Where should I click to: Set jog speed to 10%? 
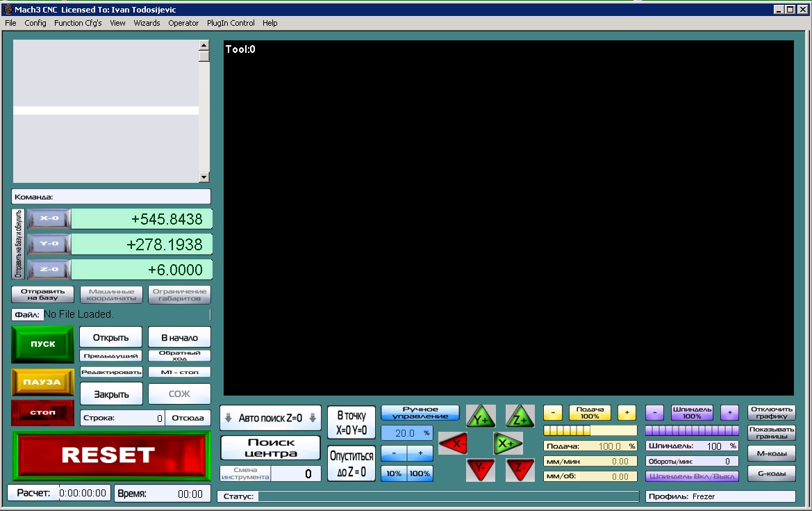pyautogui.click(x=394, y=473)
